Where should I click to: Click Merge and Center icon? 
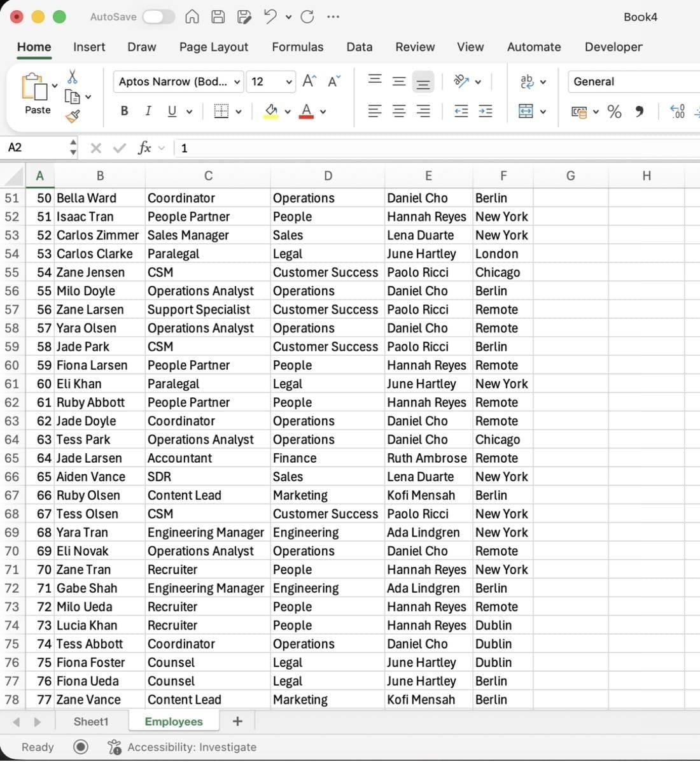tap(526, 111)
